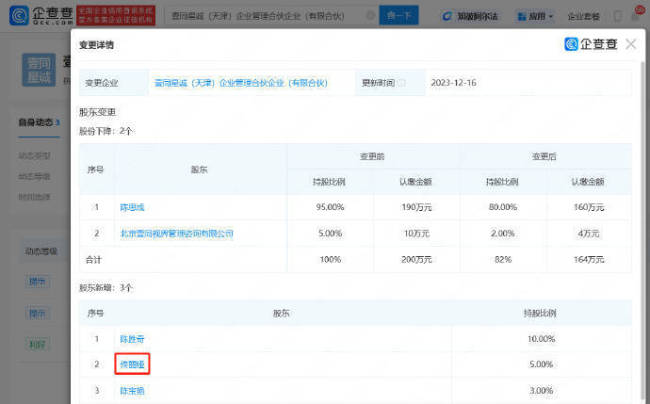The width and height of the screenshot is (650, 404).
Task: Open new shareholder link in 10.00% row
Action: click(132, 339)
